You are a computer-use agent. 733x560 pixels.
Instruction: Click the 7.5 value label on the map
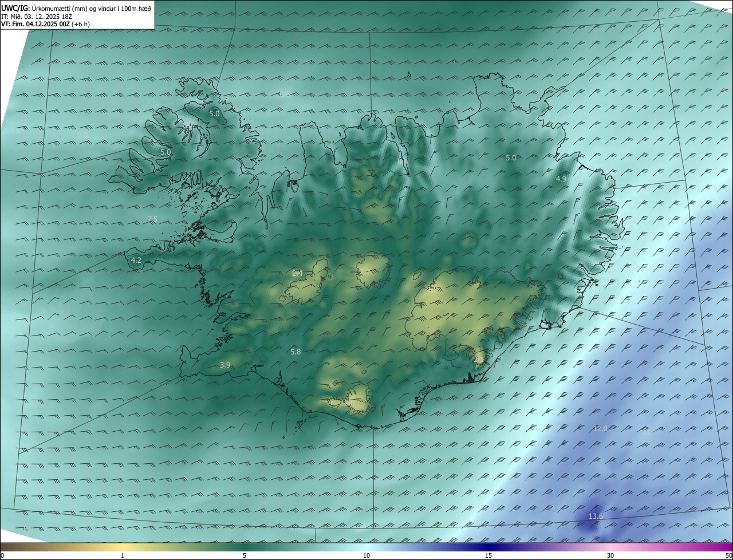point(152,219)
